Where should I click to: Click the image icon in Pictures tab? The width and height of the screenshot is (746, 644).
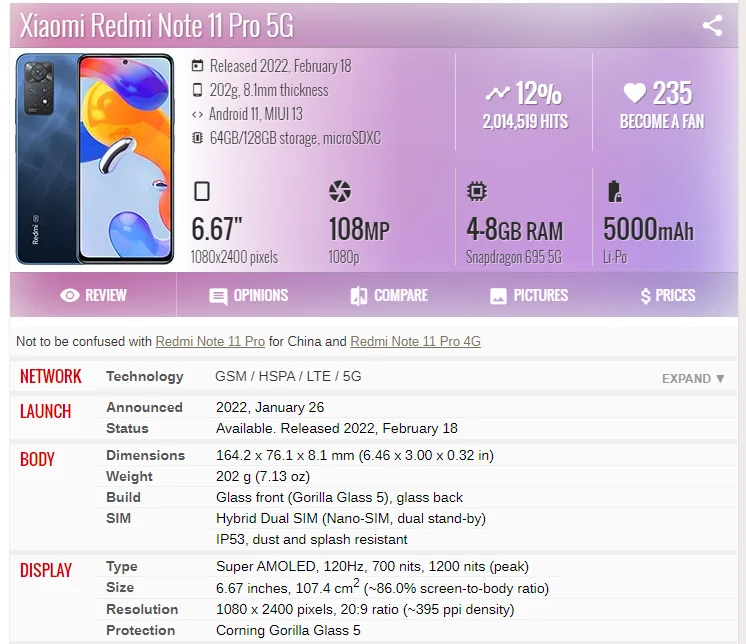[x=498, y=296]
